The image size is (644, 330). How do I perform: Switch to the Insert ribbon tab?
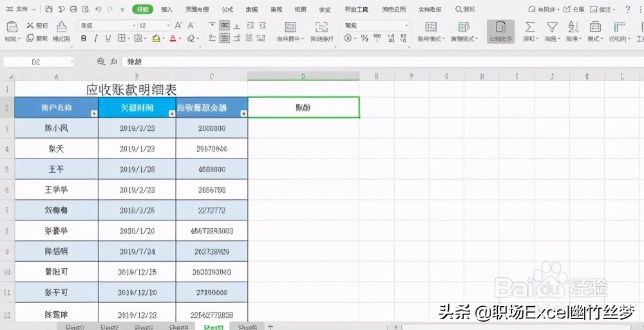167,9
